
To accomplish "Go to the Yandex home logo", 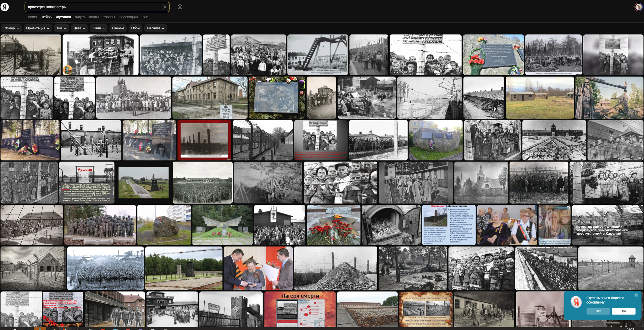I will 5,7.
